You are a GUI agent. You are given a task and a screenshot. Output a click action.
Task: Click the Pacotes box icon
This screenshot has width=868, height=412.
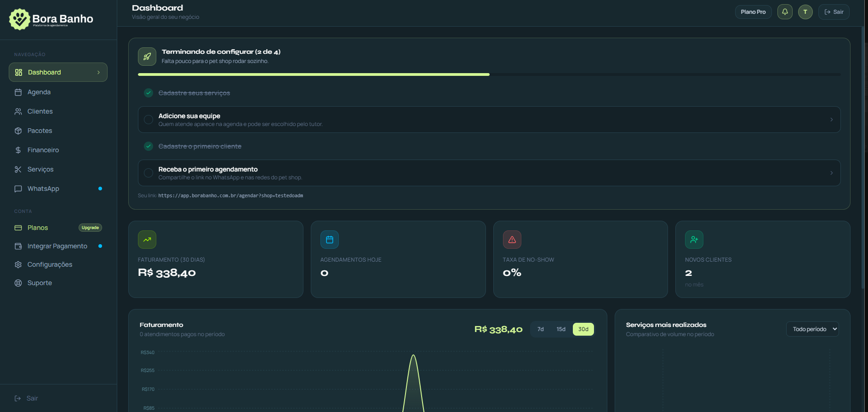point(18,131)
